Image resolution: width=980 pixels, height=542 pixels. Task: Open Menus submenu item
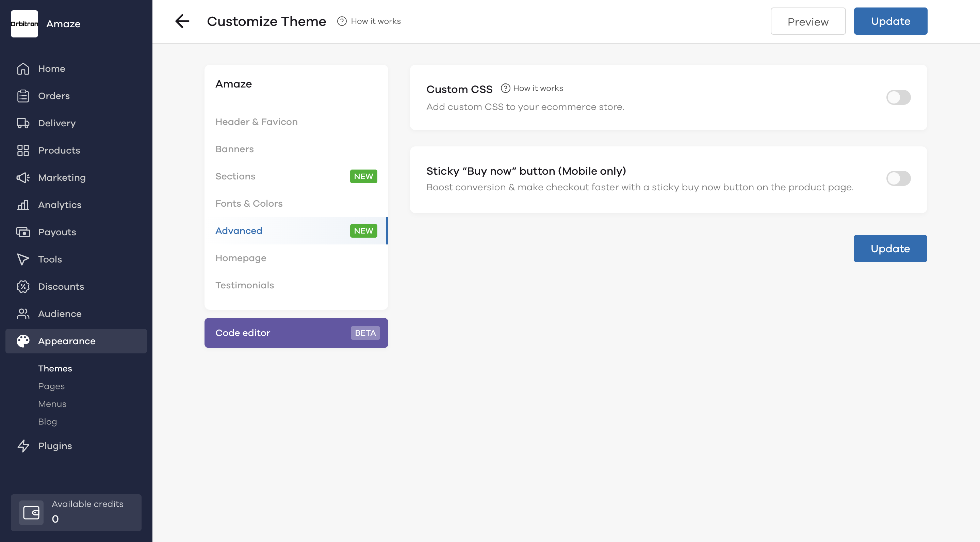52,404
